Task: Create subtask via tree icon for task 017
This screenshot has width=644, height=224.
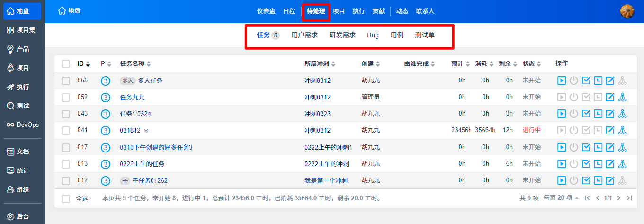Action: coord(623,147)
